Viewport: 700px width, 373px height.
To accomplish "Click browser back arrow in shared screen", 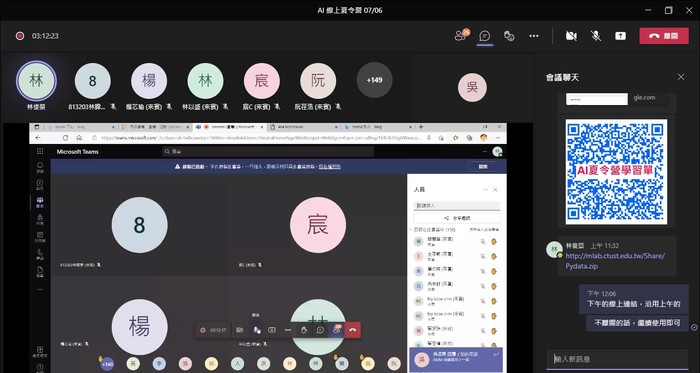I will pyautogui.click(x=38, y=138).
